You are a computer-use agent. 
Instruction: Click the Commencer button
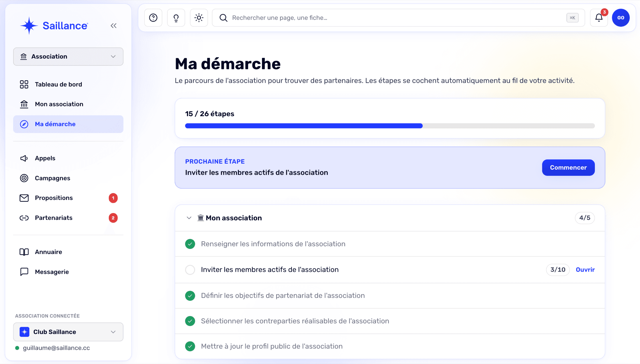(x=568, y=168)
